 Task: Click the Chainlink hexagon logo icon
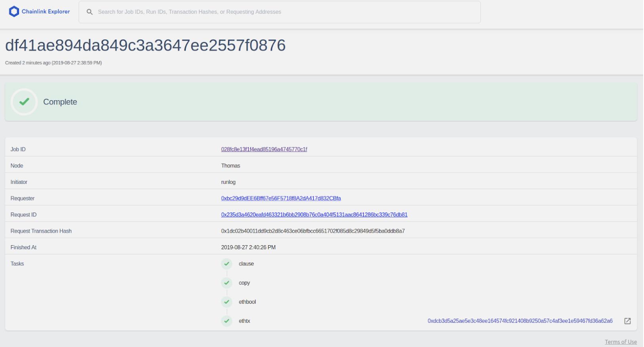pos(14,12)
